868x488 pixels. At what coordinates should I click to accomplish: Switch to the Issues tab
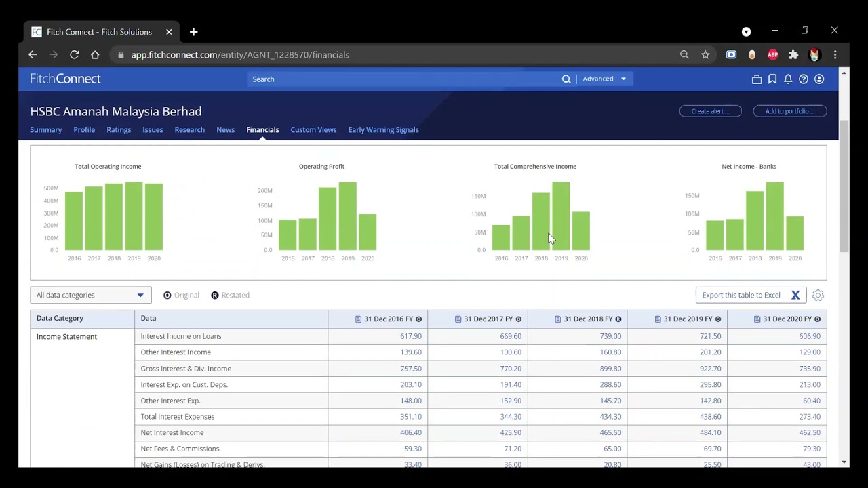153,130
